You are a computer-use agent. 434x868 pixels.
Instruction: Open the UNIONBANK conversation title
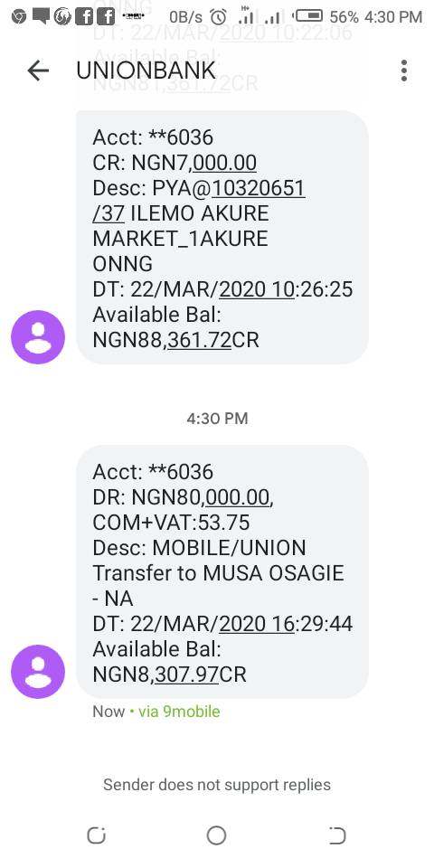point(146,71)
